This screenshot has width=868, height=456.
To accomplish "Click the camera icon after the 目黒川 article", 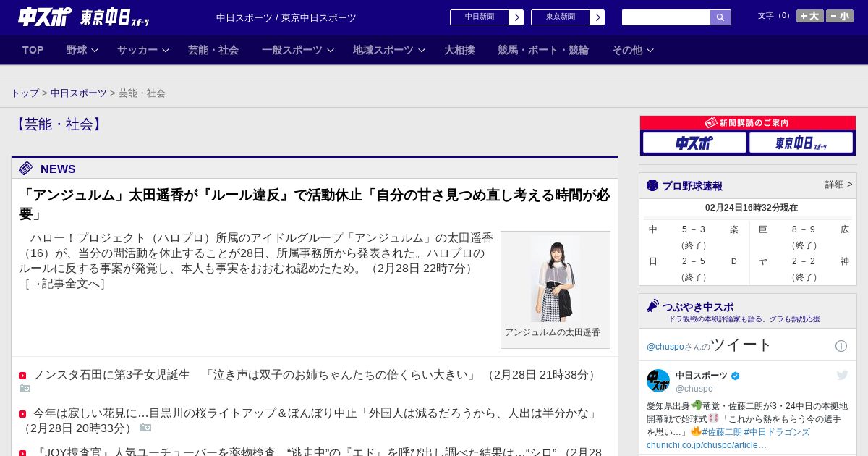I will tap(145, 428).
